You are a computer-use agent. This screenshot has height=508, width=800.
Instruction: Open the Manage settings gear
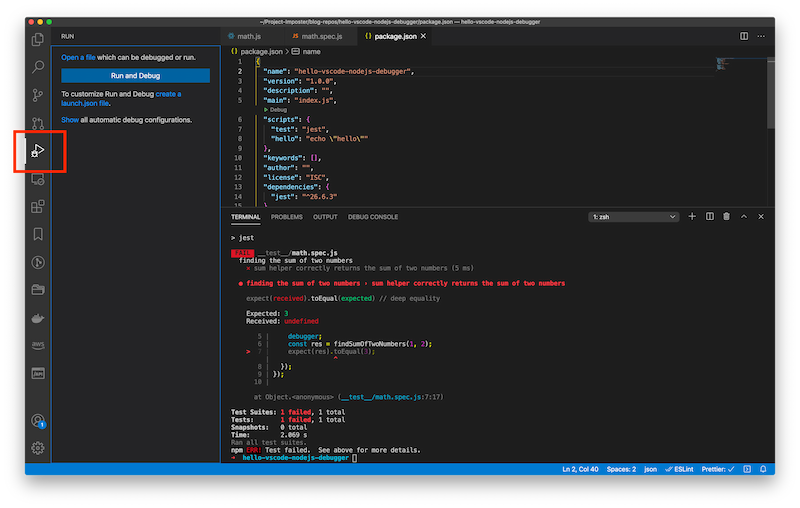[38, 448]
